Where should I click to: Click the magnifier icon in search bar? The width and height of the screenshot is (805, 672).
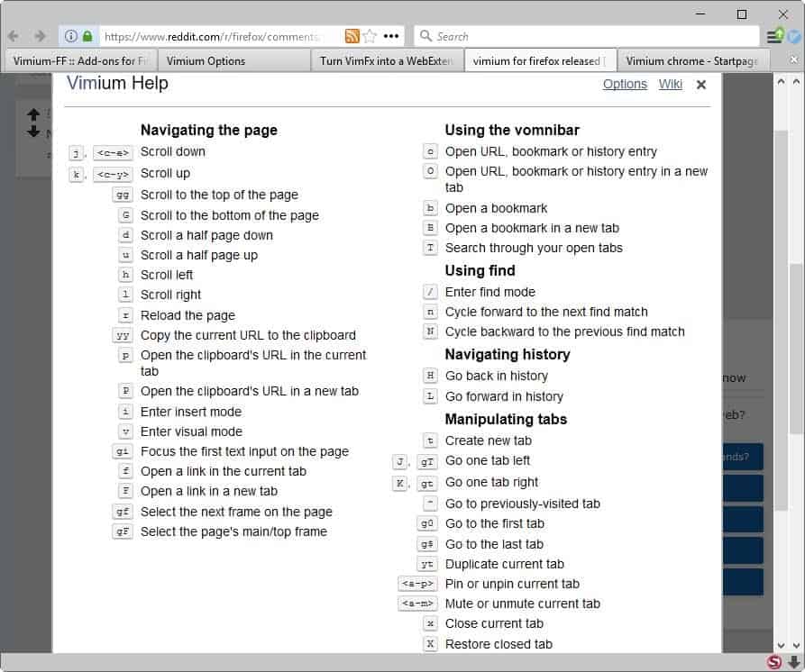tap(425, 36)
